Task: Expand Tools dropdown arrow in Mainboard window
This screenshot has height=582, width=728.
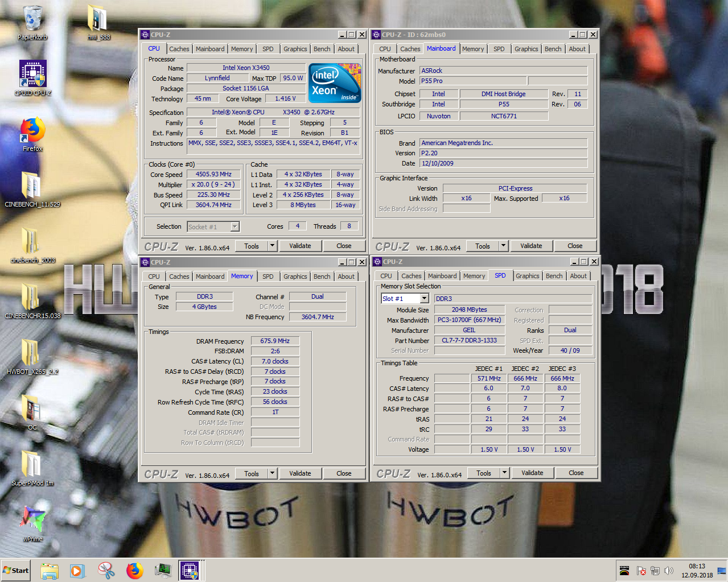Action: coord(503,246)
